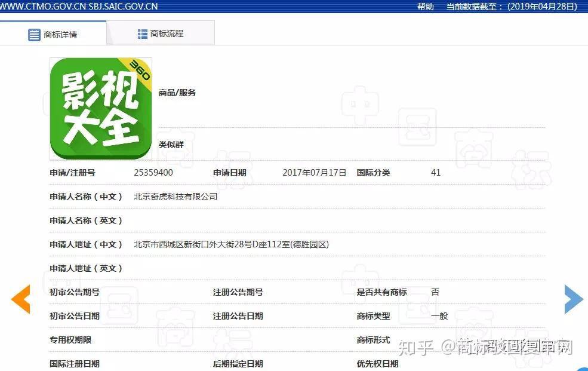Click the 申请人名称（英文） label
This screenshot has width=588, height=371.
pyautogui.click(x=86, y=220)
